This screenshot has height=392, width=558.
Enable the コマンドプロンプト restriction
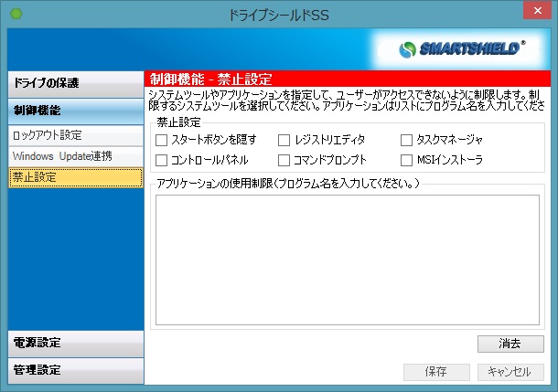(x=284, y=160)
